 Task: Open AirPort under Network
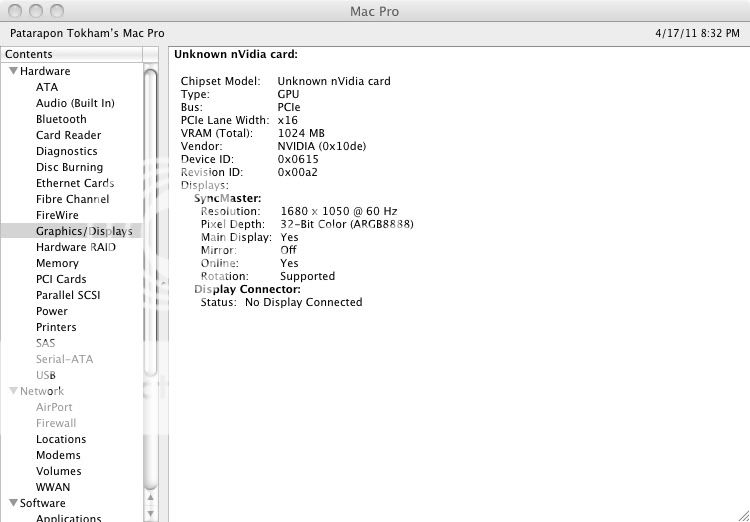pyautogui.click(x=54, y=407)
